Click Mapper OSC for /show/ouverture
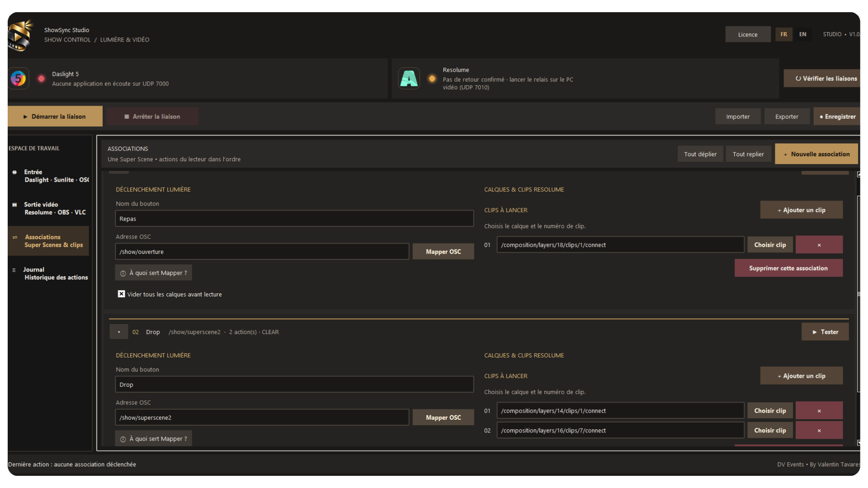Image resolution: width=868 pixels, height=488 pixels. click(x=443, y=252)
